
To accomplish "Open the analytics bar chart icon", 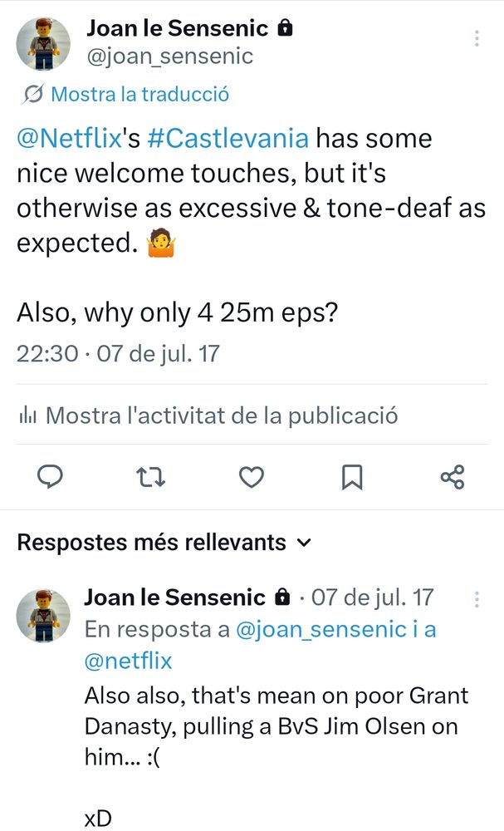I will coord(27,414).
